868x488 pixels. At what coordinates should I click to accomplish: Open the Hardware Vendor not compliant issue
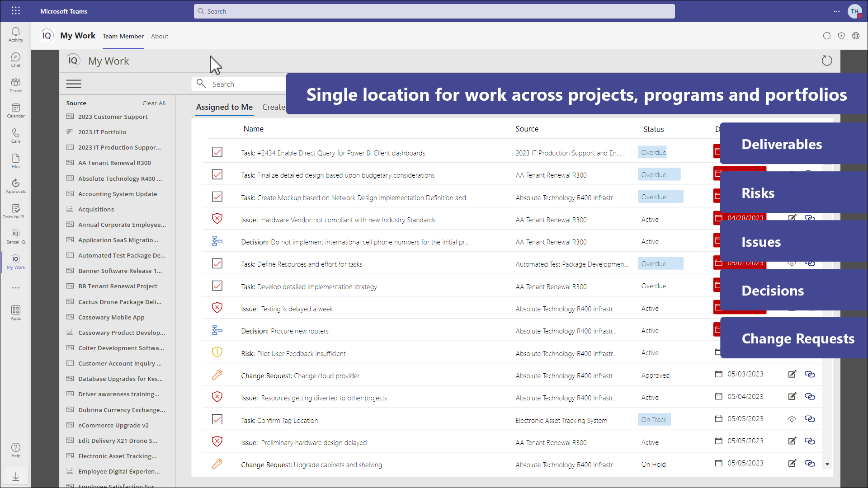(338, 220)
